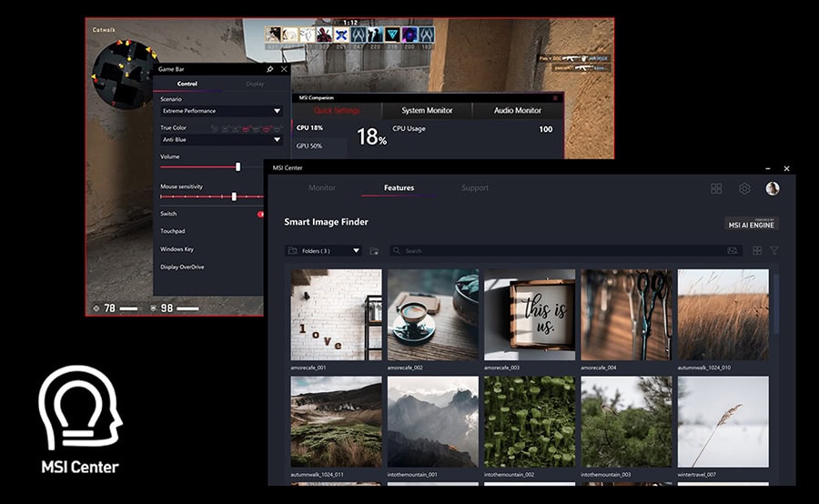Close the MSI Companion window
The height and width of the screenshot is (504, 819).
[x=555, y=97]
